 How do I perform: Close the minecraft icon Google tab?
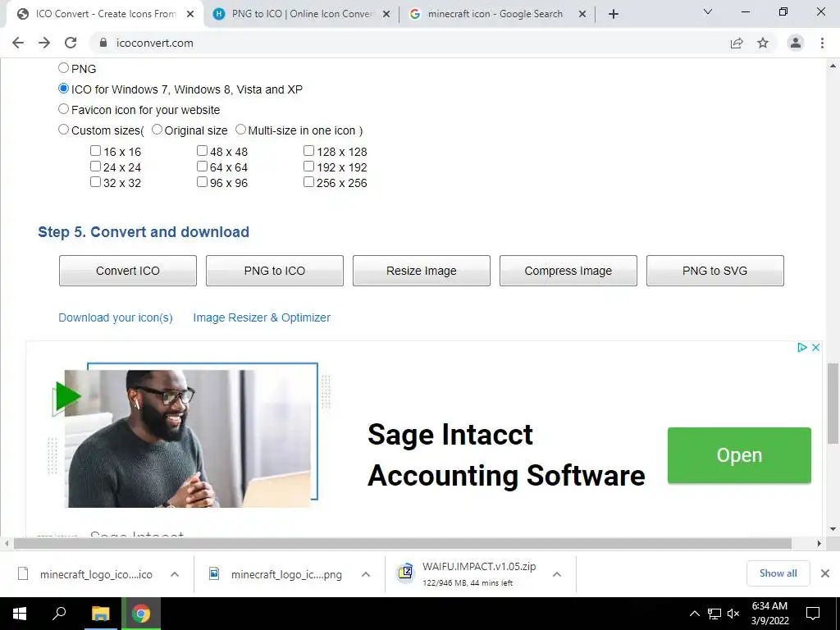tap(582, 14)
